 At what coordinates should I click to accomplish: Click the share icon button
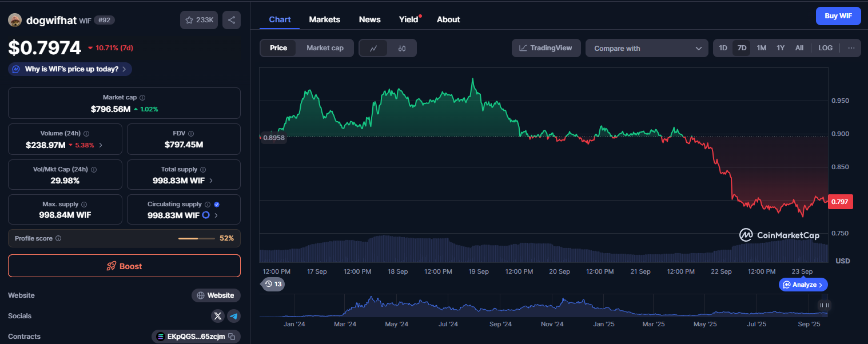point(232,20)
